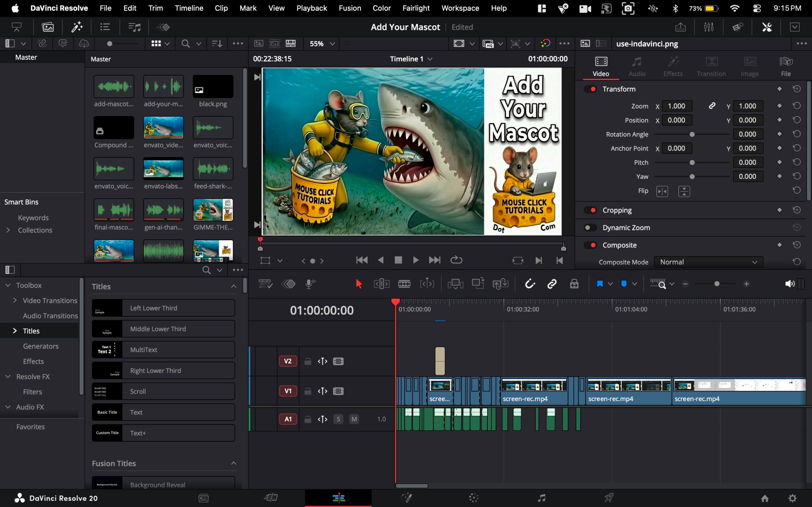Click the flip horizontal icon
The image size is (812, 507).
point(662,191)
